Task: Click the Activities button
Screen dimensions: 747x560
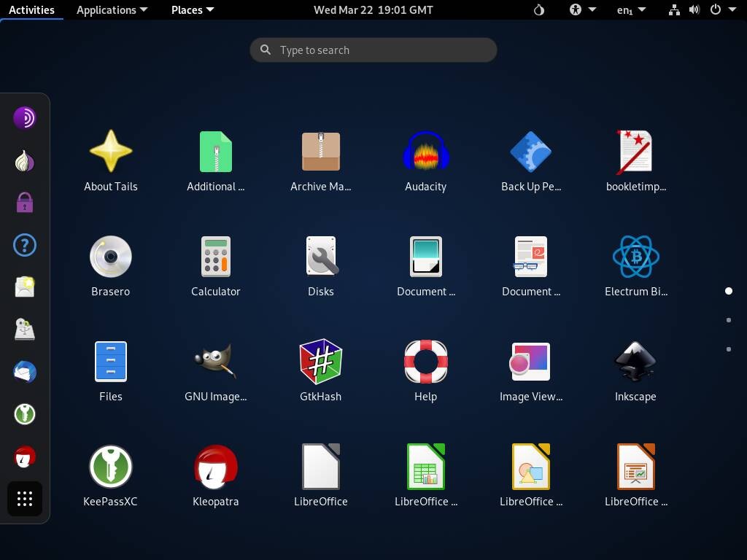Action: [x=31, y=10]
